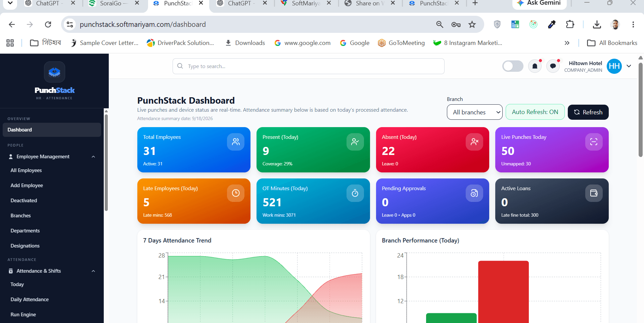Click the Live Punches Today scan icon
The image size is (644, 323).
(x=594, y=142)
